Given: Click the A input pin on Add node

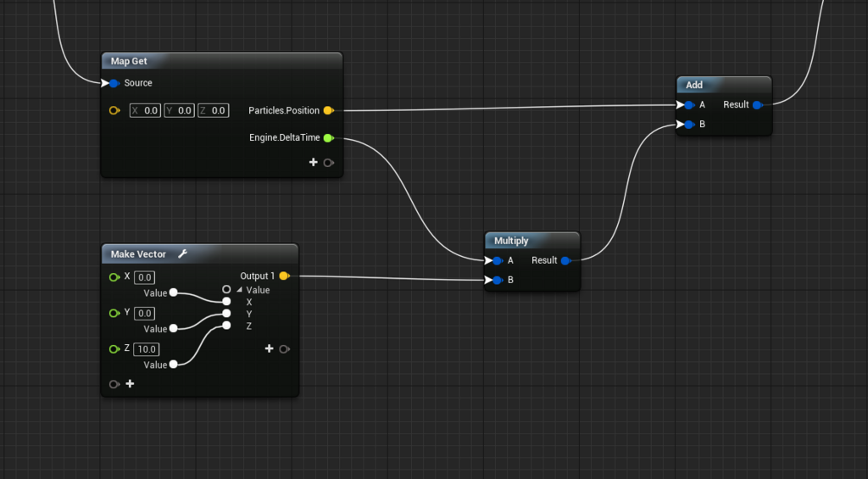Looking at the screenshot, I should click(x=689, y=104).
